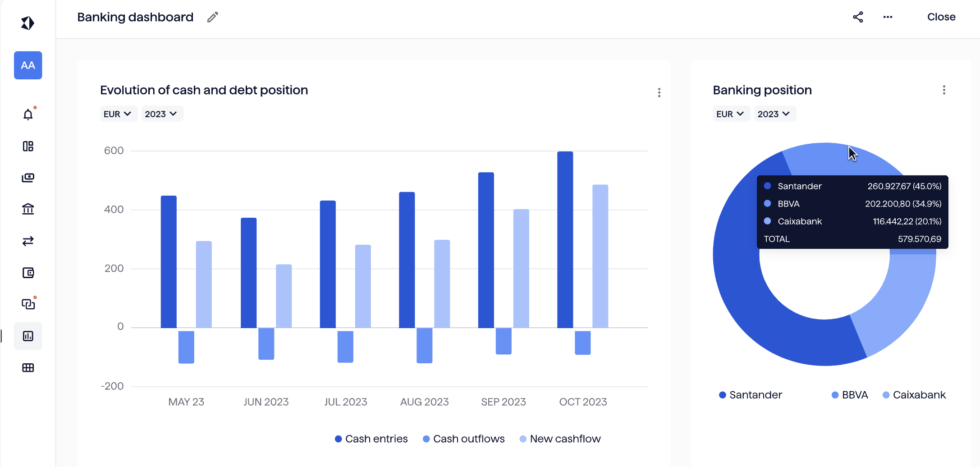This screenshot has width=980, height=467.
Task: Open options menu on Banking position widget
Action: [x=944, y=90]
